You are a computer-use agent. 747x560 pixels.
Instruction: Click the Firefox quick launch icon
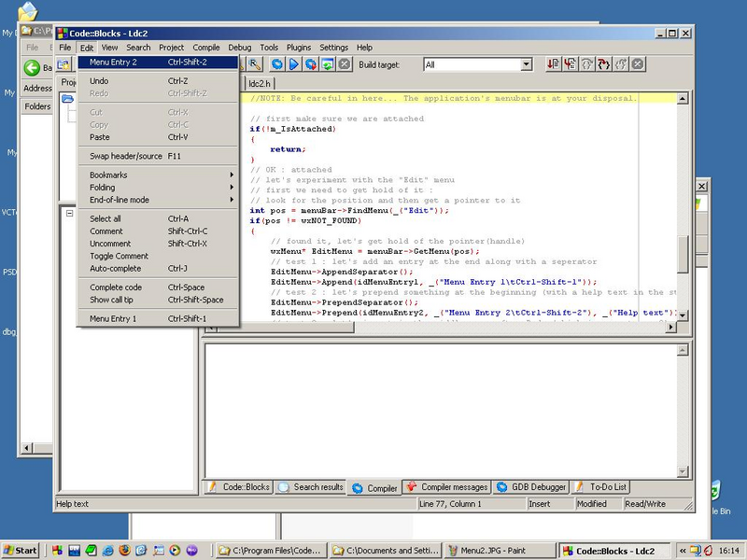pos(124,551)
